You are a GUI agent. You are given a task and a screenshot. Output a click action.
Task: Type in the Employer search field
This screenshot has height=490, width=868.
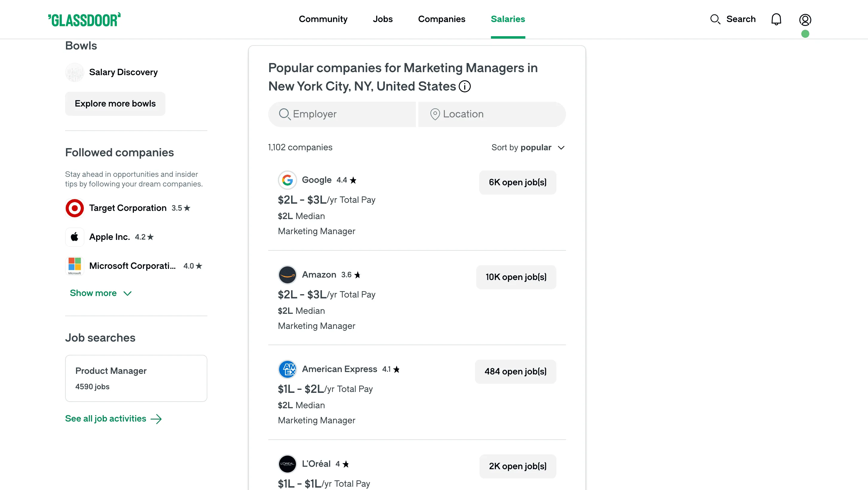pyautogui.click(x=342, y=114)
